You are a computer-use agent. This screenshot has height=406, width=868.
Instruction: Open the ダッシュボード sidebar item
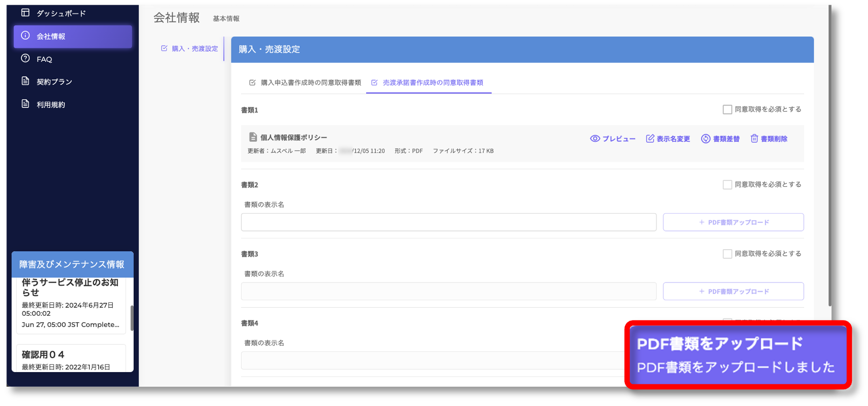[x=60, y=13]
